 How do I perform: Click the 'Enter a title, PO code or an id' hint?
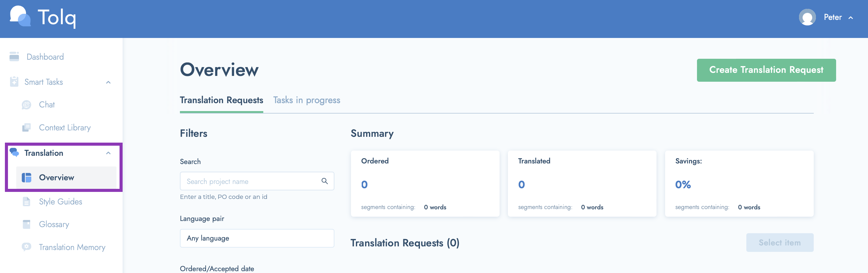pyautogui.click(x=223, y=196)
